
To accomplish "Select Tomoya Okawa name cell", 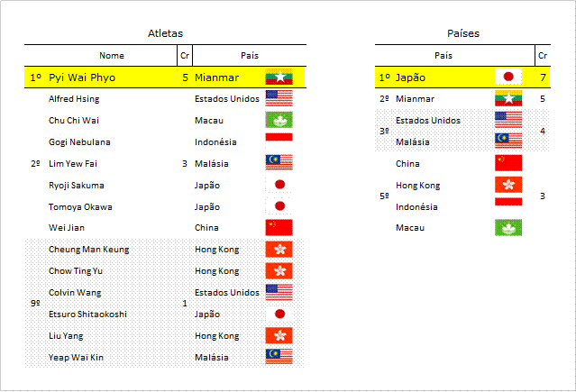I will pyautogui.click(x=80, y=207).
